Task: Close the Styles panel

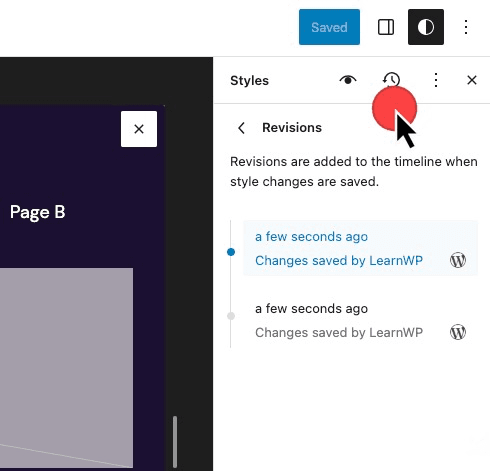Action: tap(472, 80)
